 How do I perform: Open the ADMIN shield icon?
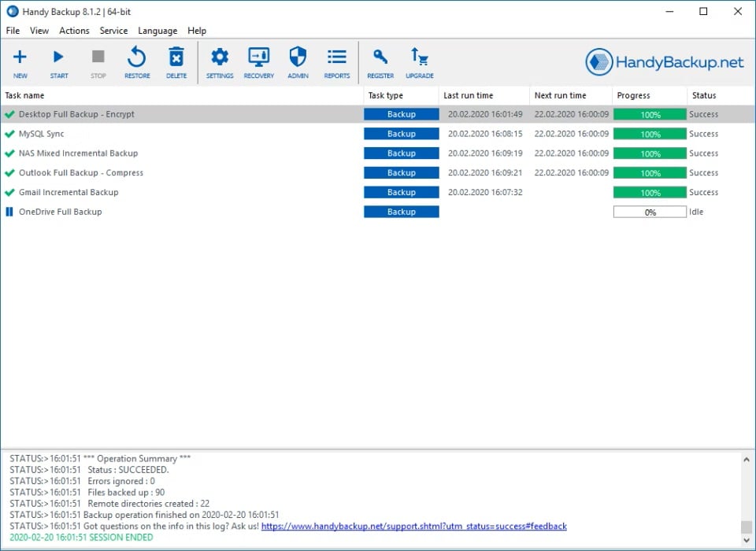point(298,63)
